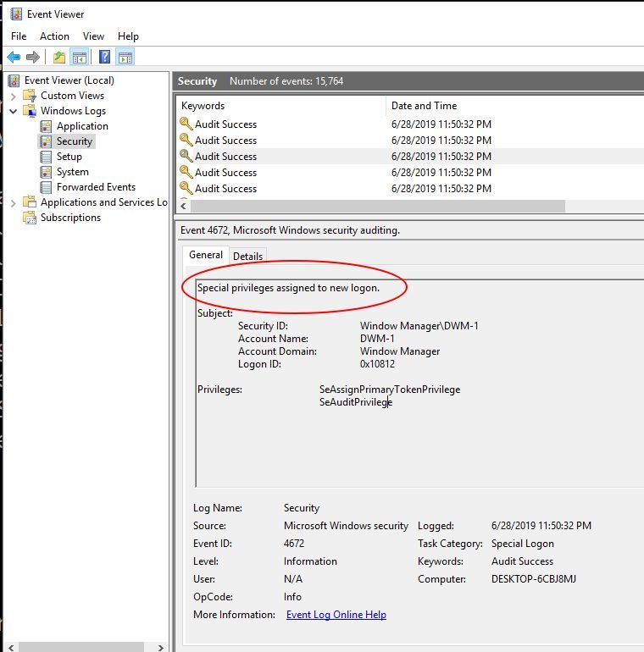Click the Event ID value 4672

[294, 544]
